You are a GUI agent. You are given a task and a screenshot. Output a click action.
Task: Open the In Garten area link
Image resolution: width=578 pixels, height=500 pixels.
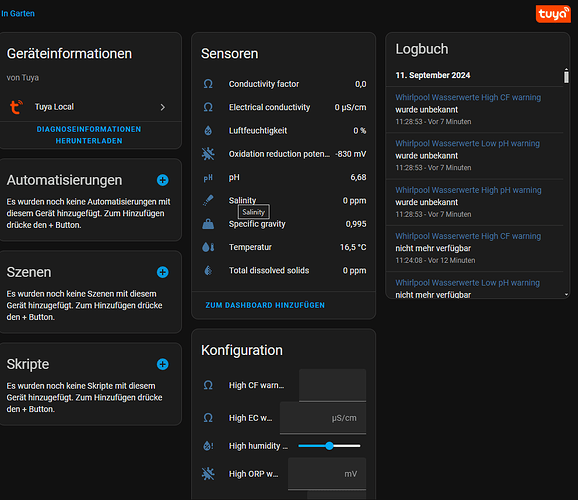click(x=18, y=14)
